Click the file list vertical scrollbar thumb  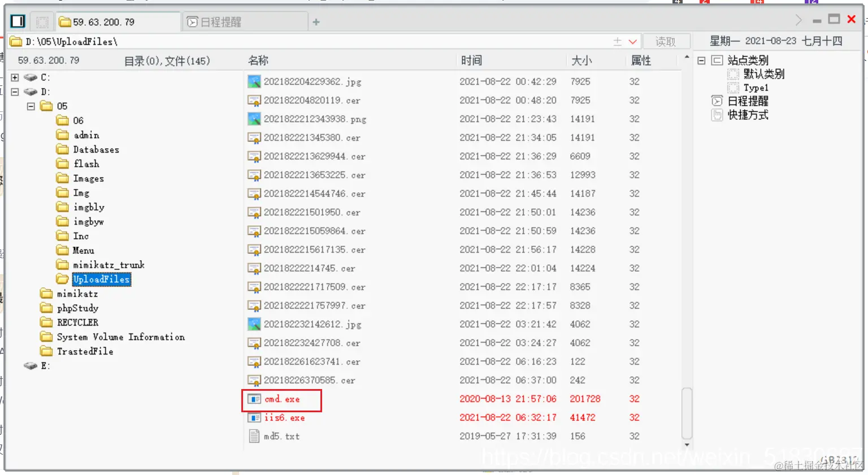(x=687, y=413)
